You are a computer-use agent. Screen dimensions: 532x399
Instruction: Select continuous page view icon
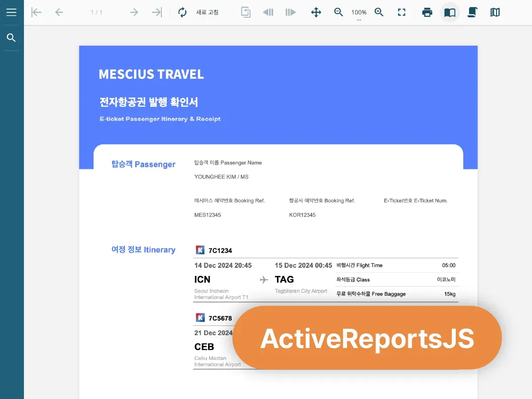point(473,12)
